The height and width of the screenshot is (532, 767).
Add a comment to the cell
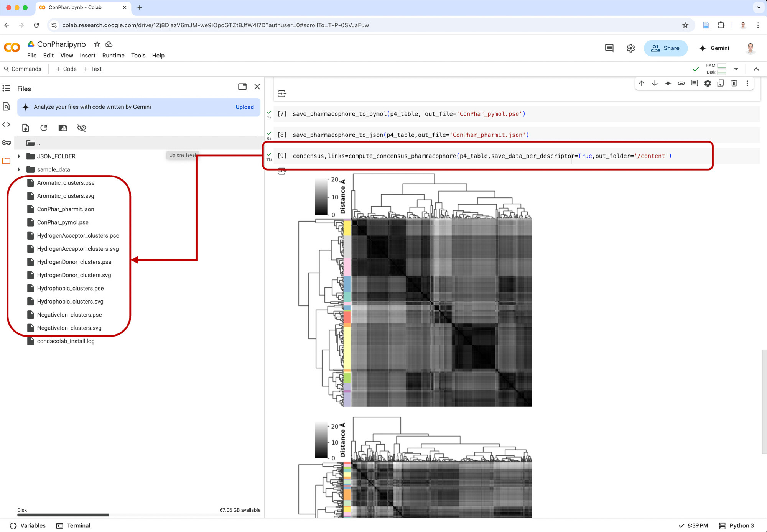[695, 83]
